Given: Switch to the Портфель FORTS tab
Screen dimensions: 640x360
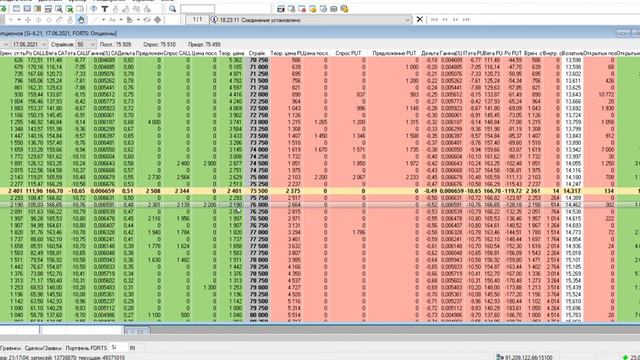Looking at the screenshot, I should click(86, 348).
